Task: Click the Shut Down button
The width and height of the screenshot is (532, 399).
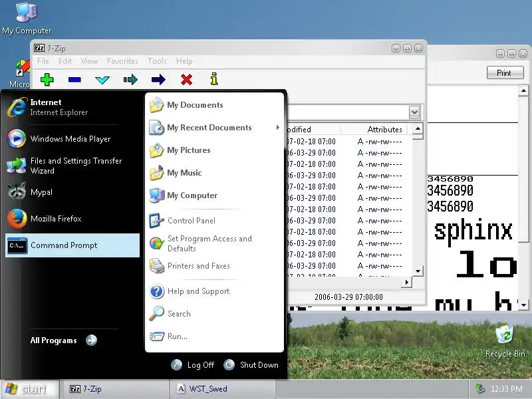Action: click(x=251, y=364)
